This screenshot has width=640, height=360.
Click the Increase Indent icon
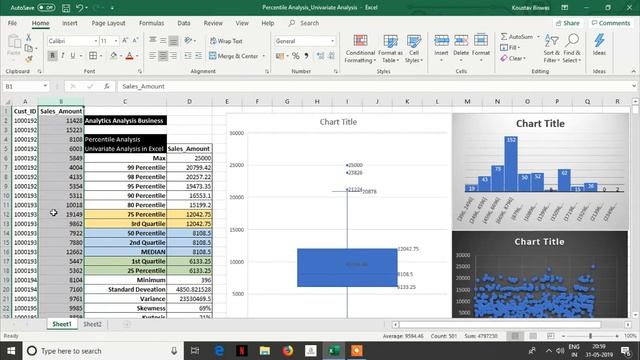[198, 56]
